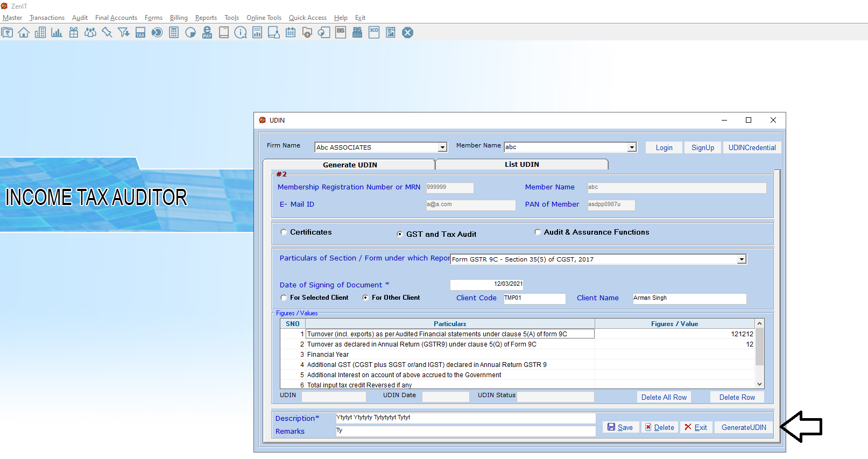
Task: Select Audit & Assurance Functions option
Action: pos(538,232)
